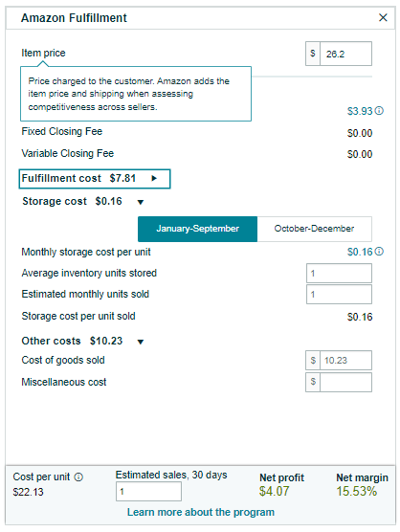
Task: Click the Item price label
Action: 43,53
